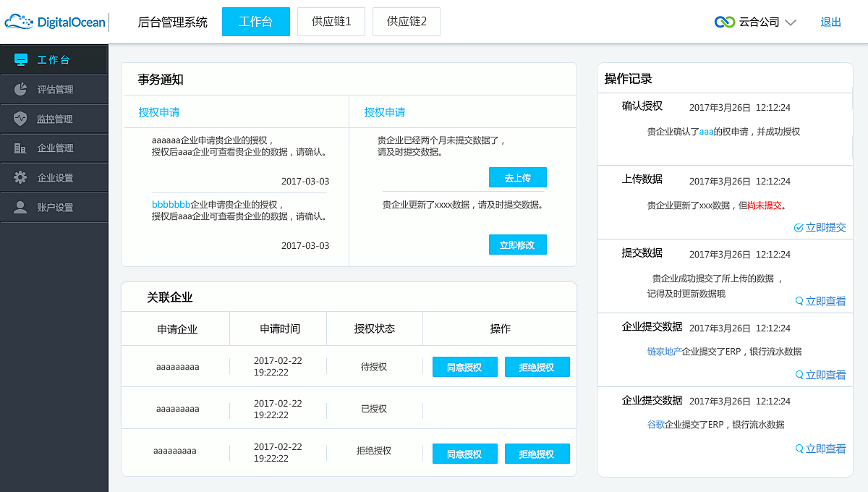Screen dimensions: 868x492
Task: Switch to the 供应链1 tab
Action: click(x=331, y=22)
